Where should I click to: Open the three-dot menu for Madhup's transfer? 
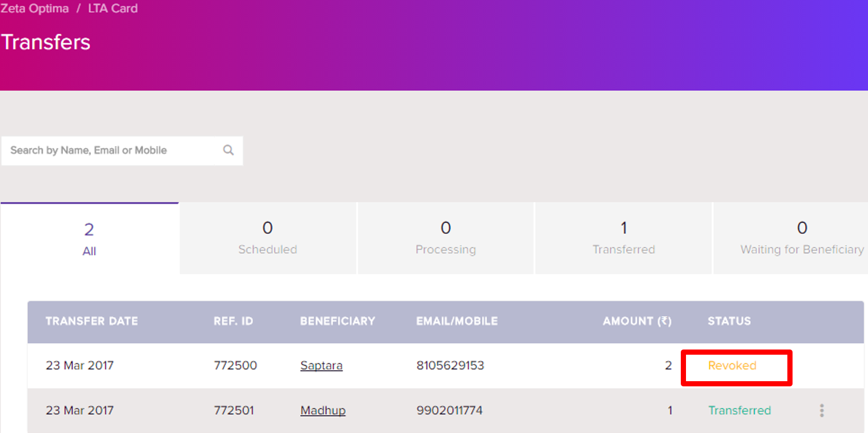[x=821, y=411]
